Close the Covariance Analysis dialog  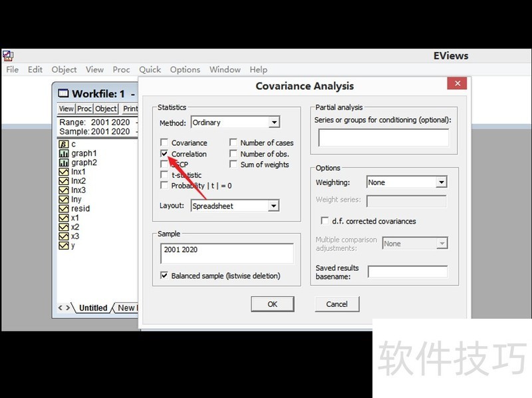[x=457, y=83]
